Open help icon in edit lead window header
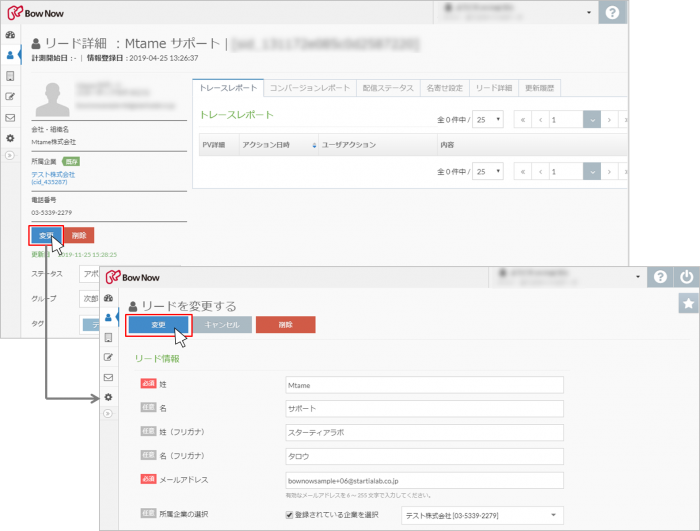 [660, 277]
